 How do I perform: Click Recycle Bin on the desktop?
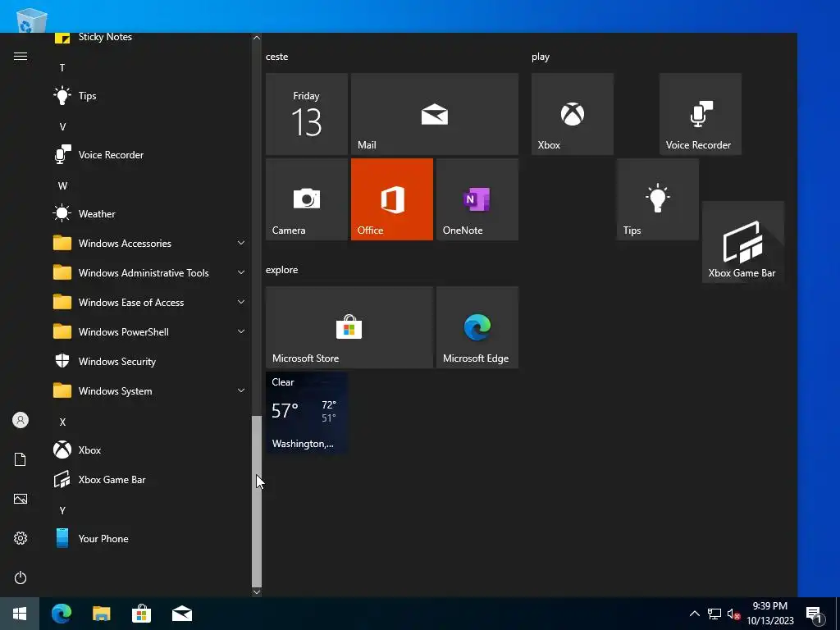click(32, 21)
